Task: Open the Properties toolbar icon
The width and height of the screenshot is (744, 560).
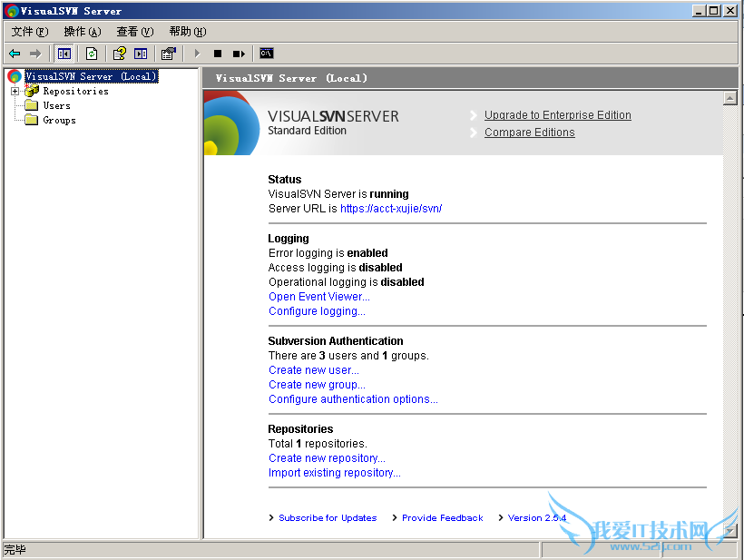Action: (168, 54)
